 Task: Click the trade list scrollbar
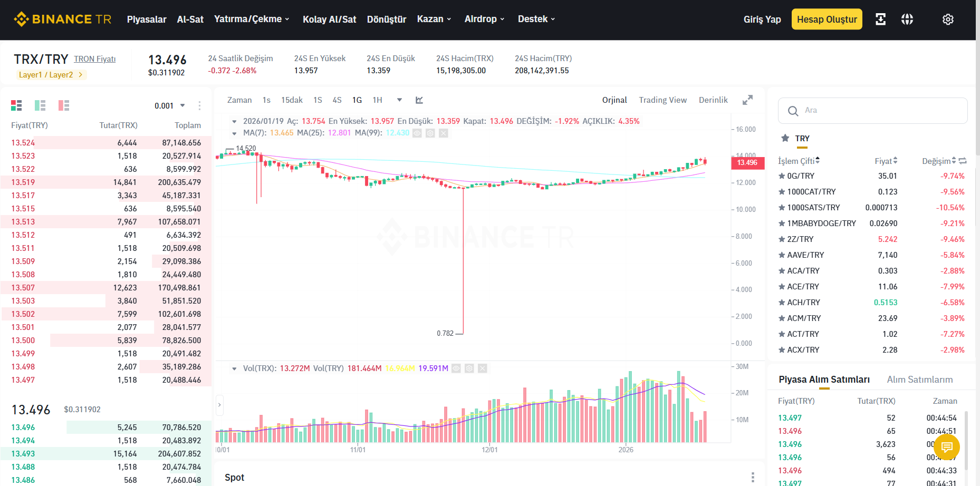966,440
